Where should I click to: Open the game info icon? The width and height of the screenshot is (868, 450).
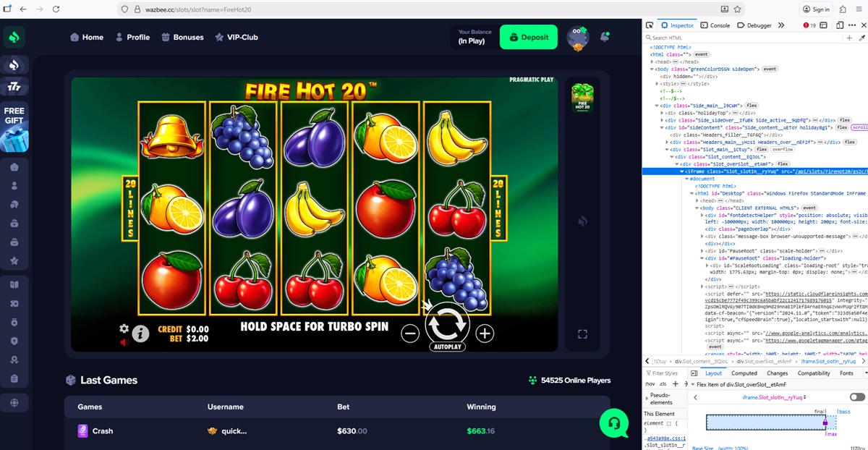(140, 333)
